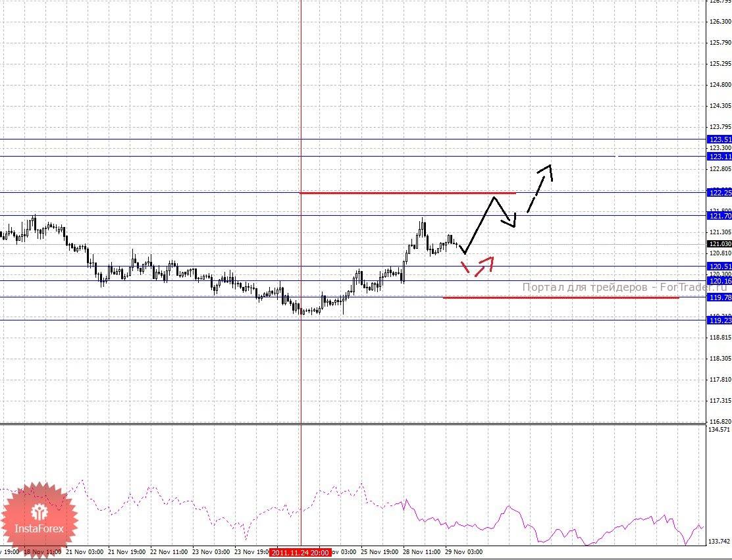Click the 118.305 price axis value

point(720,359)
